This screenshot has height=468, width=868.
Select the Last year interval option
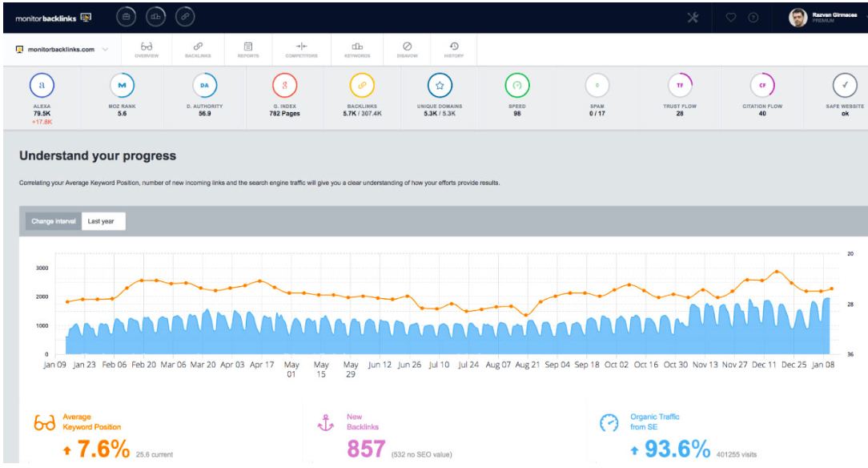coord(102,221)
